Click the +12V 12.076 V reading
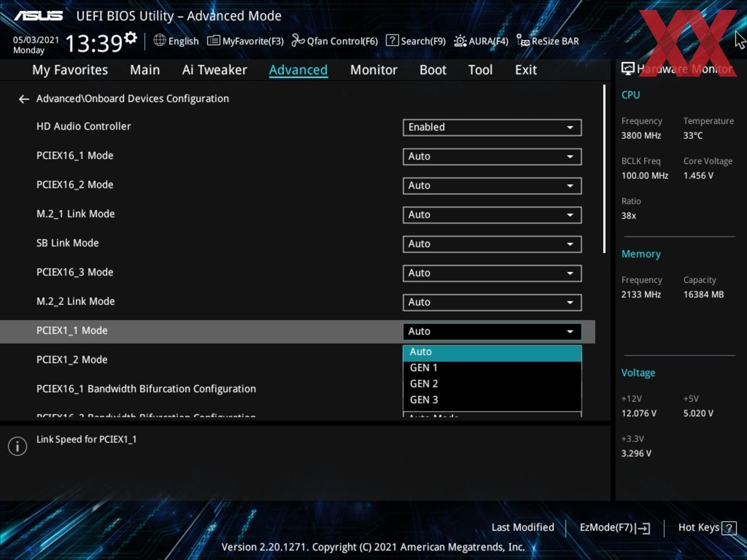747x560 pixels. [x=639, y=413]
